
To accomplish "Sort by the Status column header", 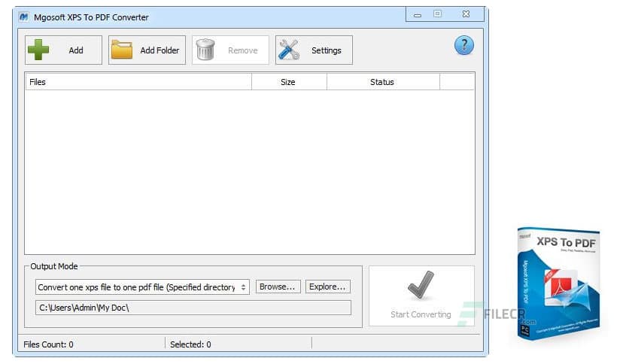I will click(x=383, y=82).
